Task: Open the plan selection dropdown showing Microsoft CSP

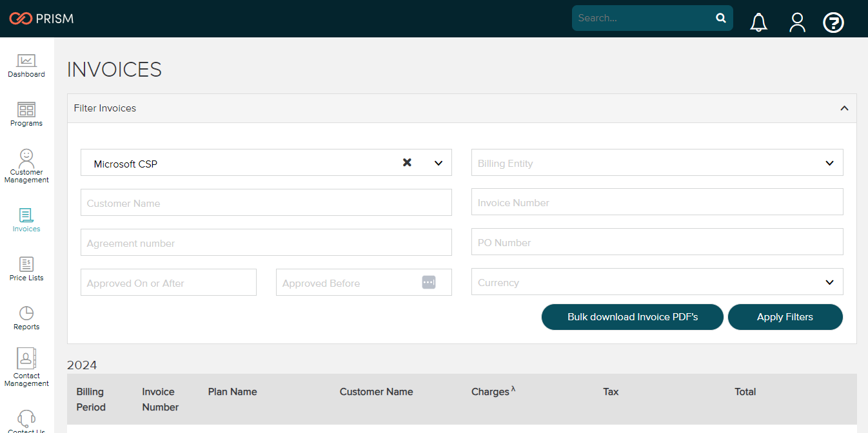Action: pos(438,163)
